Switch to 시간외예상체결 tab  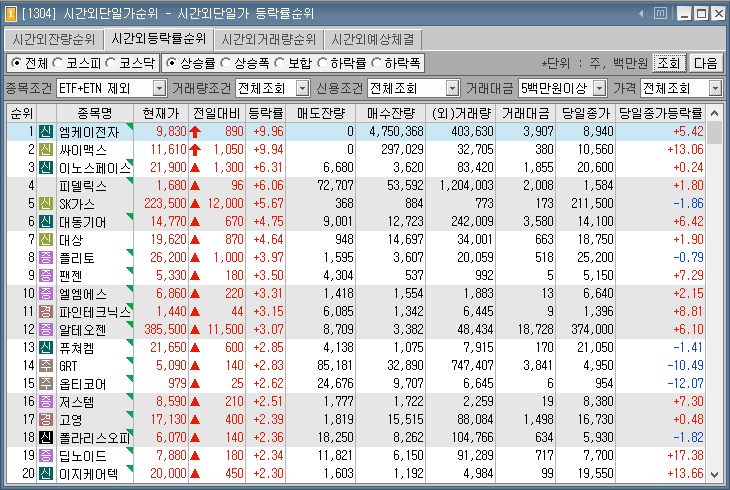[x=373, y=40]
